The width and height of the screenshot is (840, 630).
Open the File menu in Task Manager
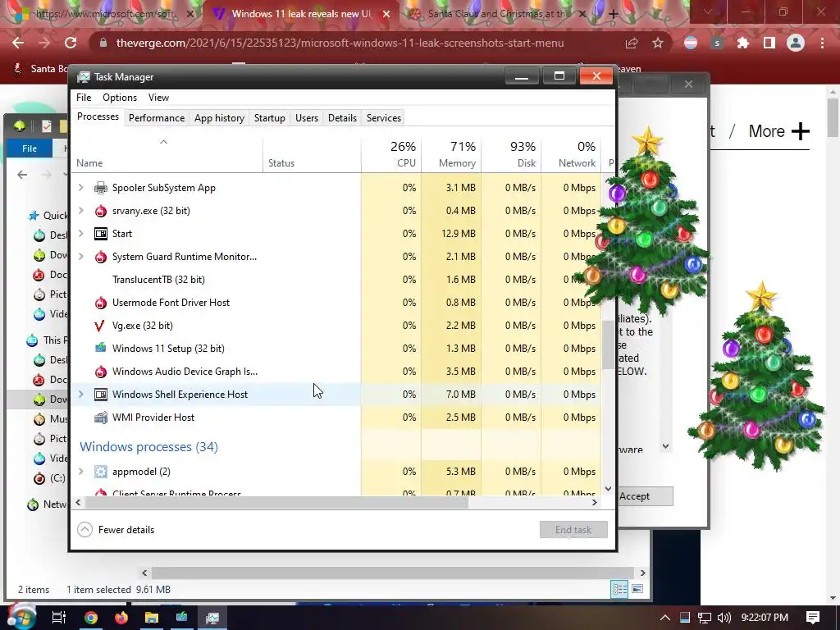pyautogui.click(x=84, y=98)
